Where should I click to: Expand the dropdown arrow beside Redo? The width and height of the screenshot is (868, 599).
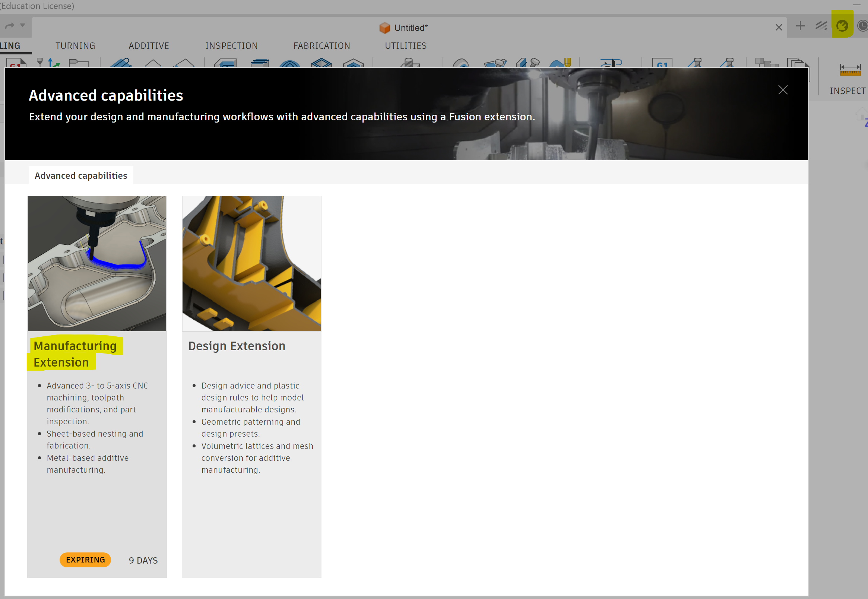[22, 25]
